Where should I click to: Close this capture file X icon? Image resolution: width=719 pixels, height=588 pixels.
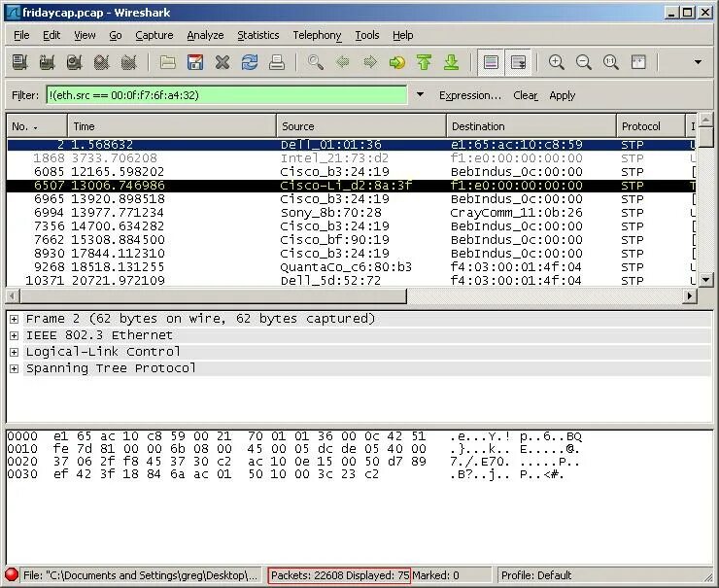pyautogui.click(x=223, y=62)
